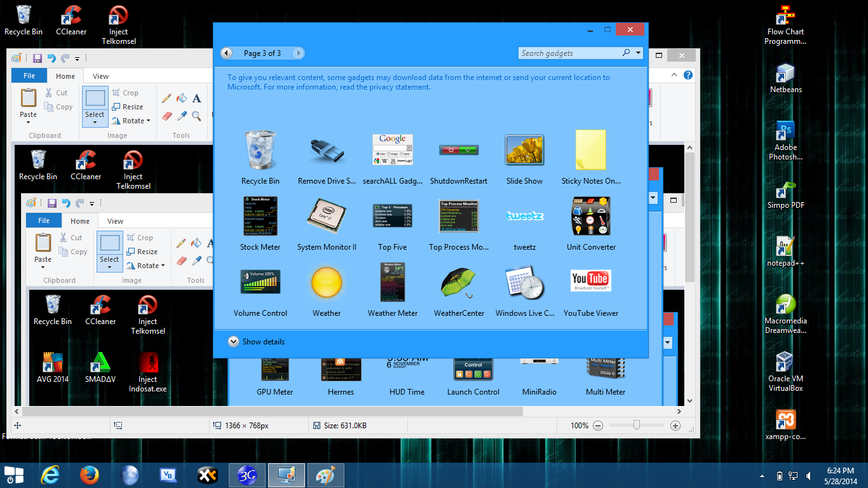Open Customize Quick Access Toolbar in outer Paint

[x=78, y=59]
